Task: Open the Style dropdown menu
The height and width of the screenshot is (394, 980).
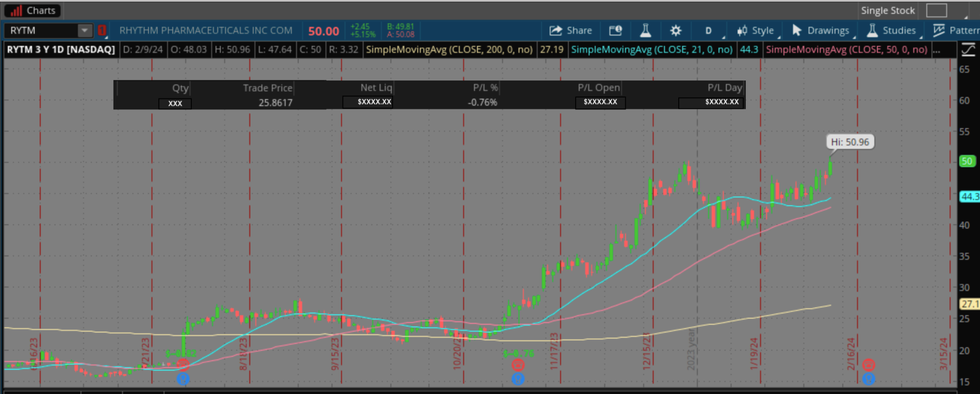Action: 756,30
